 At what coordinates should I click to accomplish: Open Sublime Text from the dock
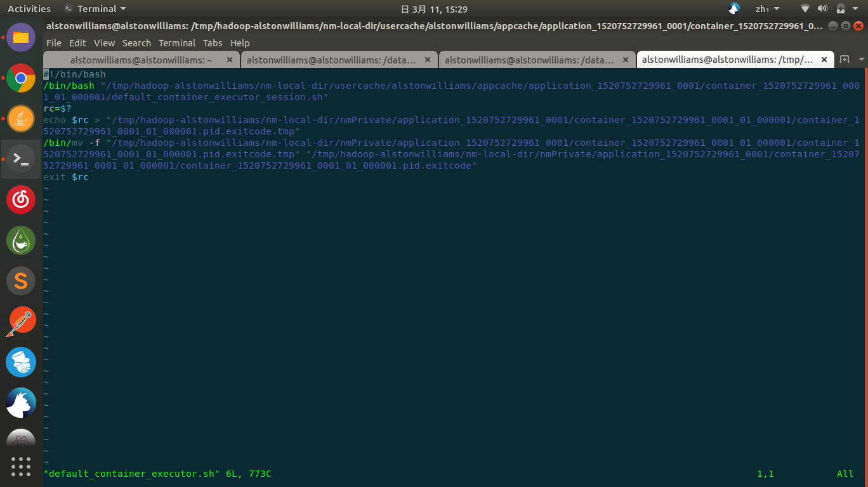pos(21,281)
